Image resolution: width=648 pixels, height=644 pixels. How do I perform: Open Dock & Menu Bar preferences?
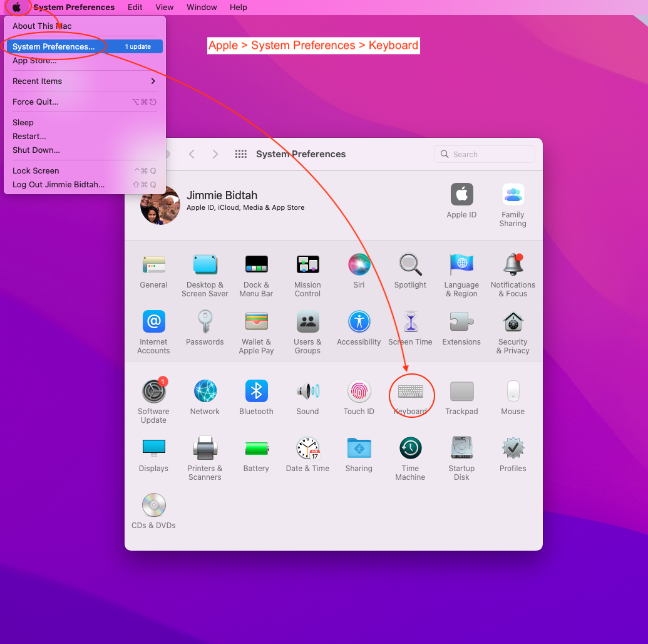(256, 276)
